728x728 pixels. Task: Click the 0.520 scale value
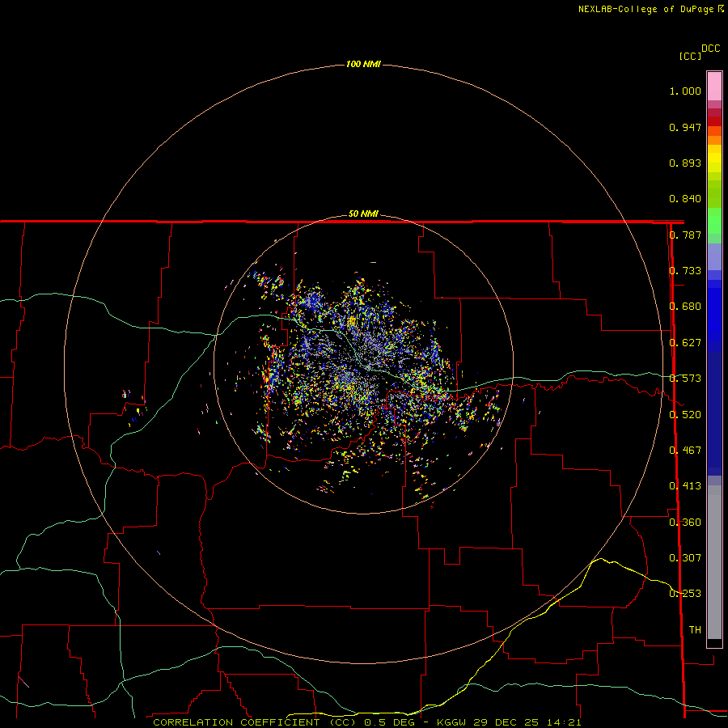(685, 415)
